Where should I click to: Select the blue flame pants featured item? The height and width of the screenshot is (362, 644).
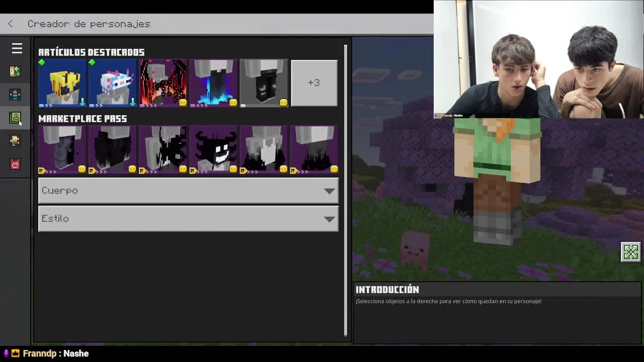[213, 83]
